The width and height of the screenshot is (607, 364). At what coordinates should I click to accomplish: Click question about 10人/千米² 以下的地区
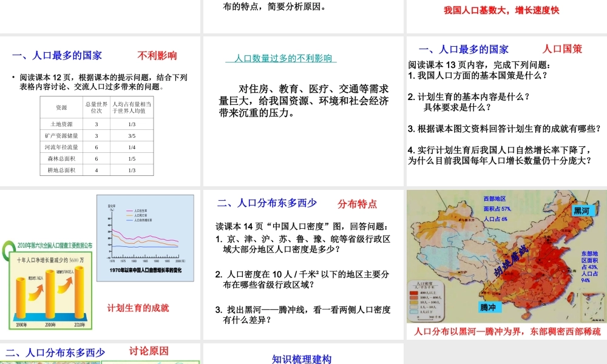[302, 279]
